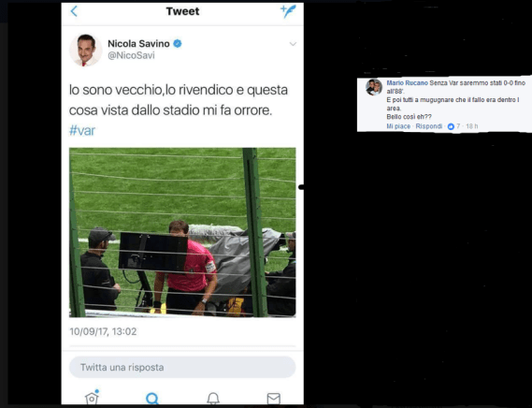Open the Home tab icon
Viewport: 532px width, 408px height.
(92, 398)
